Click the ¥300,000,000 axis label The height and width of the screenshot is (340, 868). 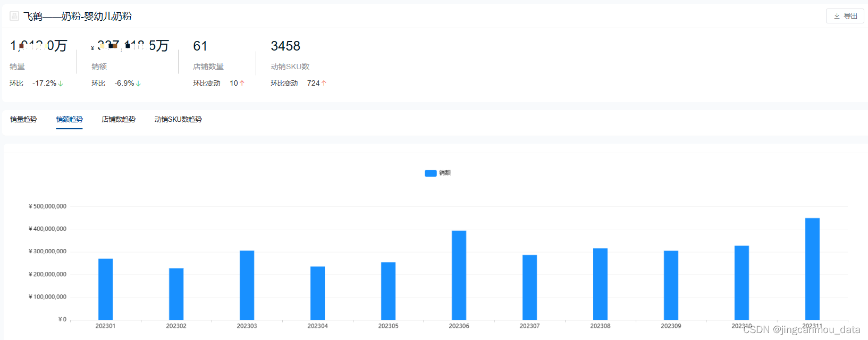(x=48, y=251)
